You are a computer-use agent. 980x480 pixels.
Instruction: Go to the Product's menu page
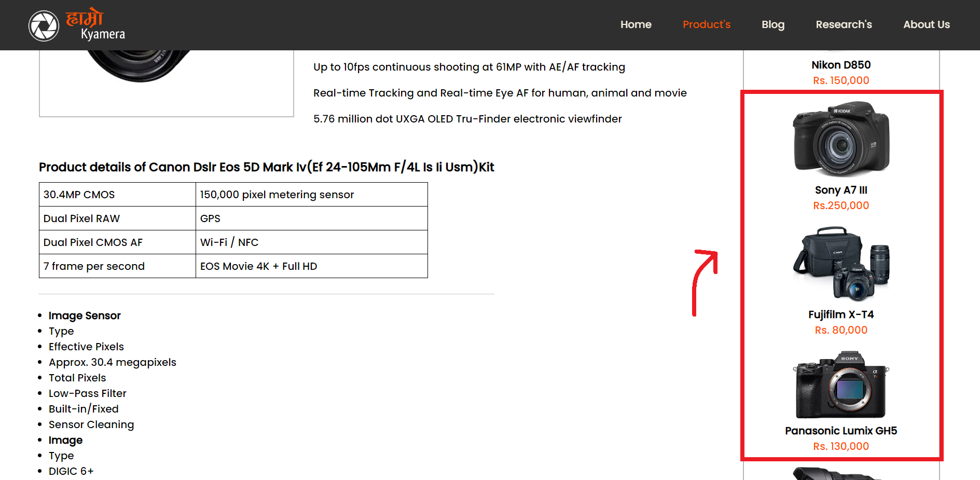click(706, 24)
